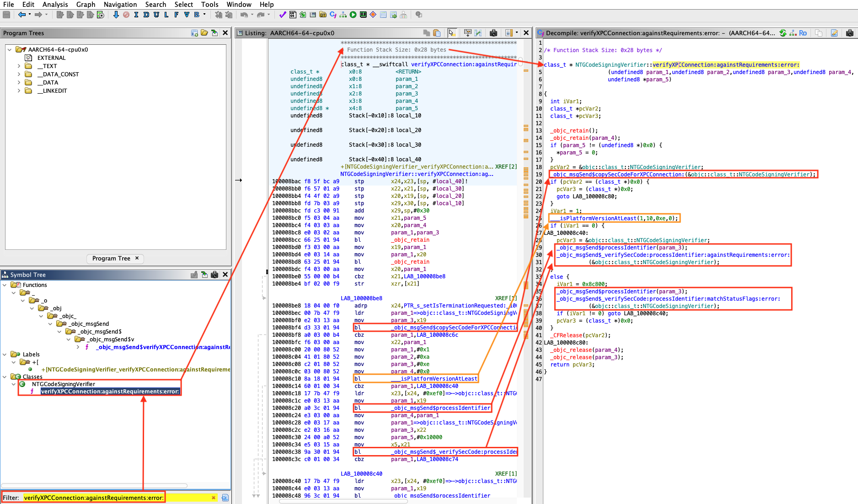The image size is (858, 504).
Task: Collapse the Functions node in Symbol Tree
Action: [x=5, y=285]
